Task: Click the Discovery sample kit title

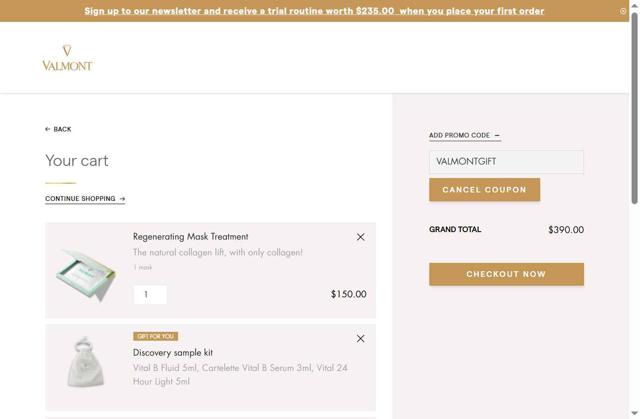Action: (x=173, y=353)
